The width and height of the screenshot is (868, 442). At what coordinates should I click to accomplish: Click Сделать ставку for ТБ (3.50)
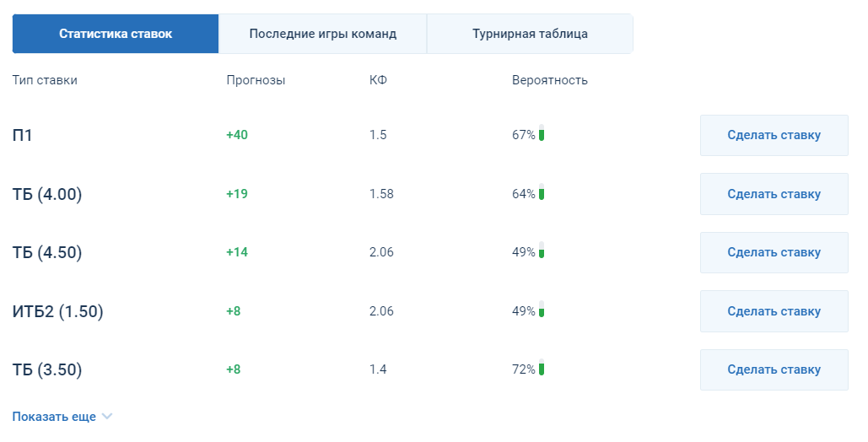pyautogui.click(x=774, y=370)
